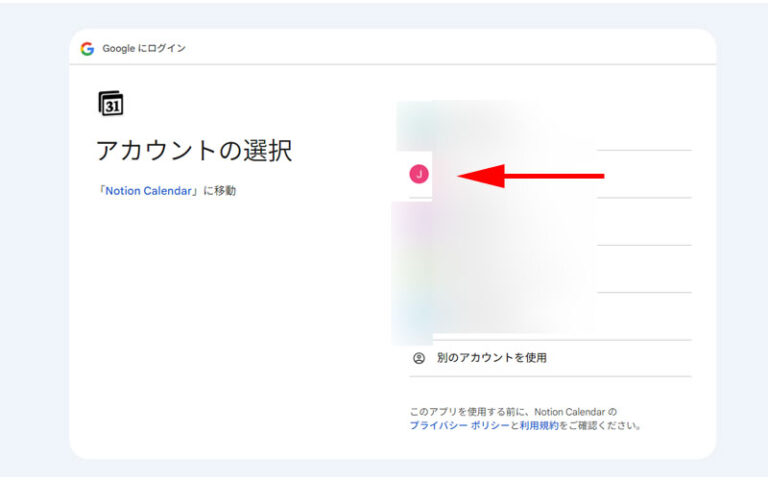
Task: Click the をご確認ください text after 利用規約
Action: 600,425
